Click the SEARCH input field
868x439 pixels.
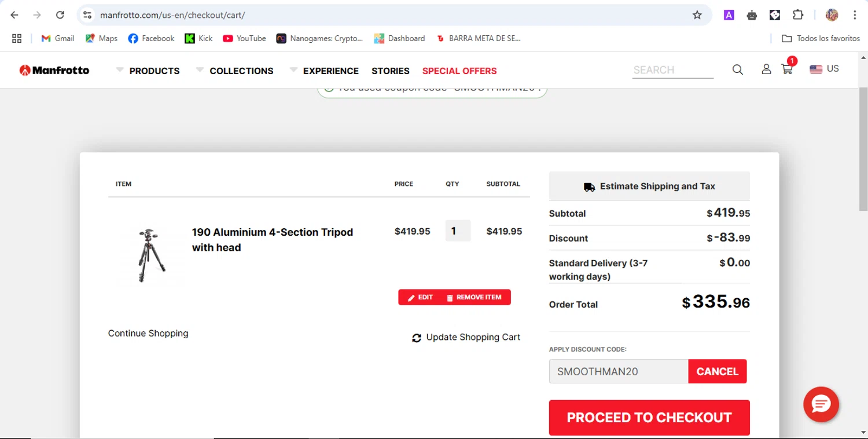673,70
